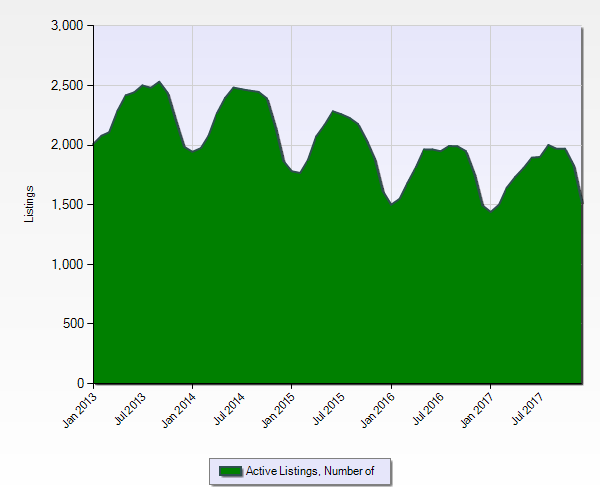
Task: Click the Jul 2016 x-axis label
Action: 429,409
